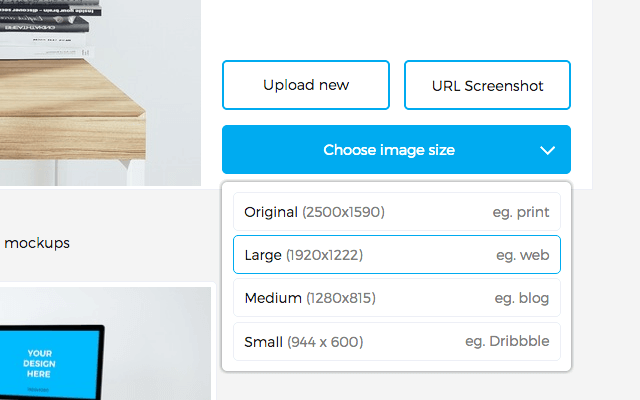Click the stack of books in mockup photo
Screen dimensions: 640x400
click(x=49, y=29)
